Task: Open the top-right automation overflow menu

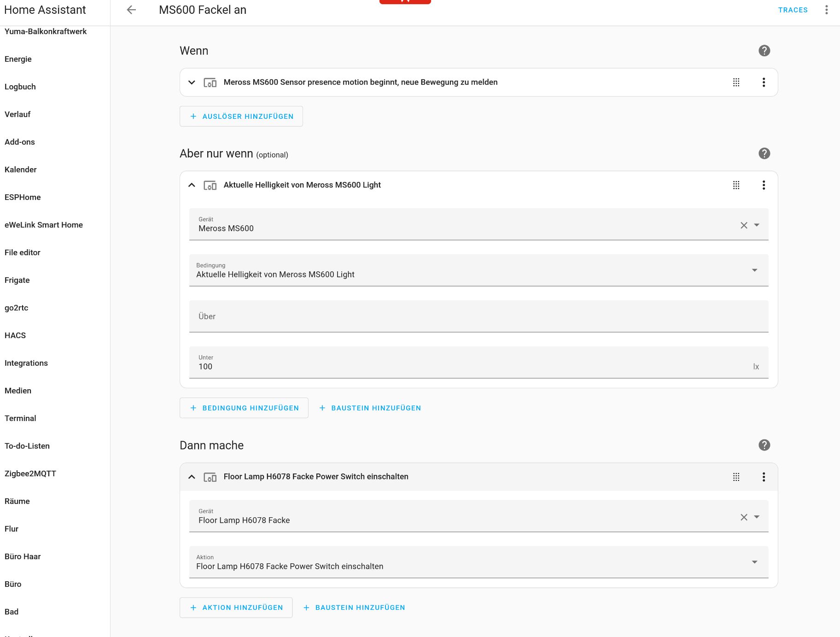Action: click(x=827, y=10)
